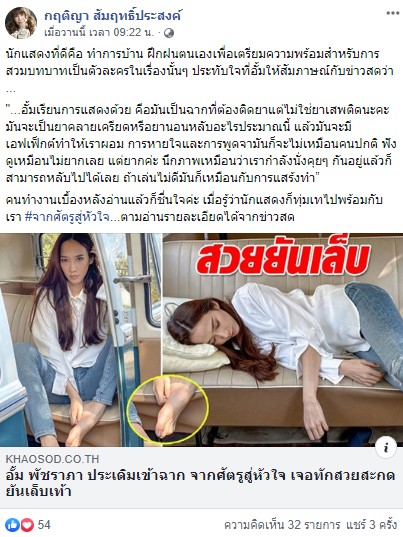View the 54 reactions count

44,525
